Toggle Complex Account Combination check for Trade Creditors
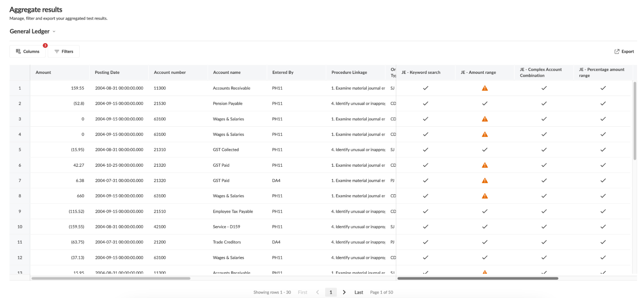The height and width of the screenshot is (298, 644). (544, 242)
